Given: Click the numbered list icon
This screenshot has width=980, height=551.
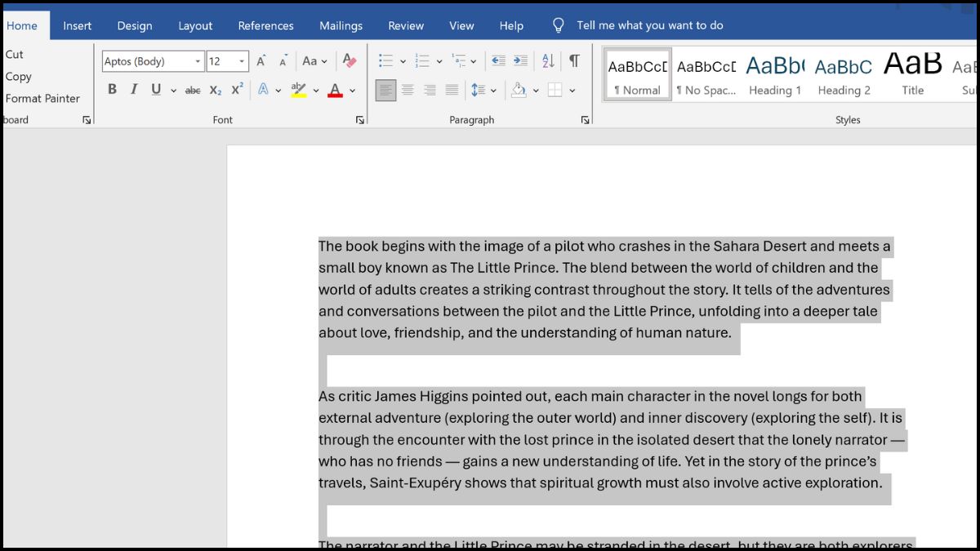Looking at the screenshot, I should (422, 61).
